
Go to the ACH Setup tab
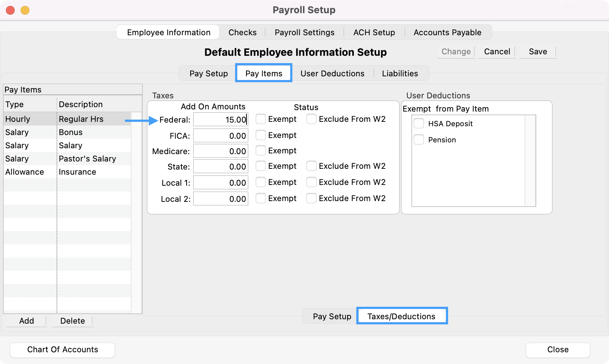pyautogui.click(x=374, y=32)
